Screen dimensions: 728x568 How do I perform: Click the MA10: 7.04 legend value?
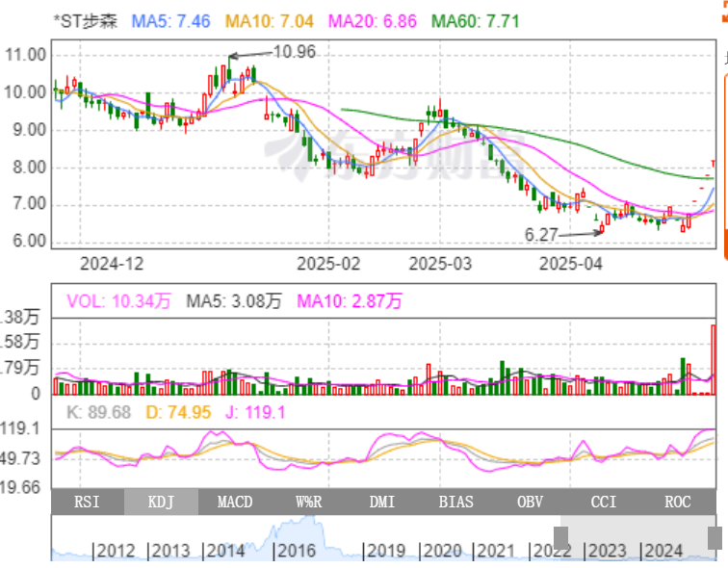(x=270, y=21)
